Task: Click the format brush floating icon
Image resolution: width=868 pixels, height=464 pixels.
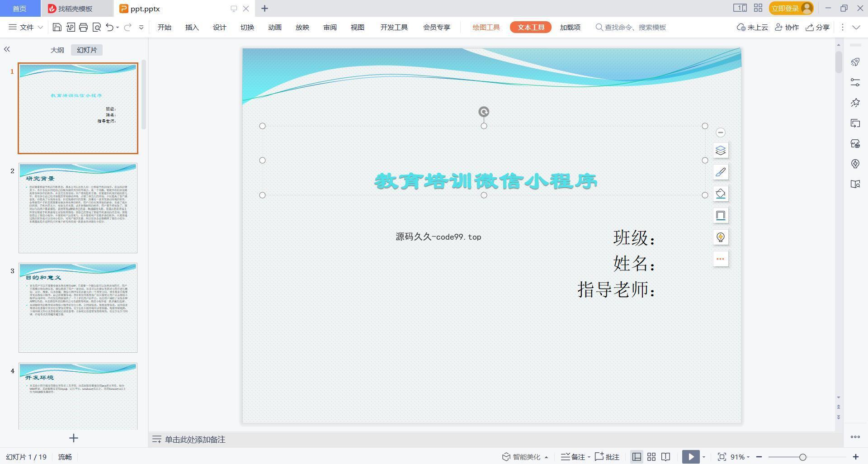Action: (x=721, y=172)
